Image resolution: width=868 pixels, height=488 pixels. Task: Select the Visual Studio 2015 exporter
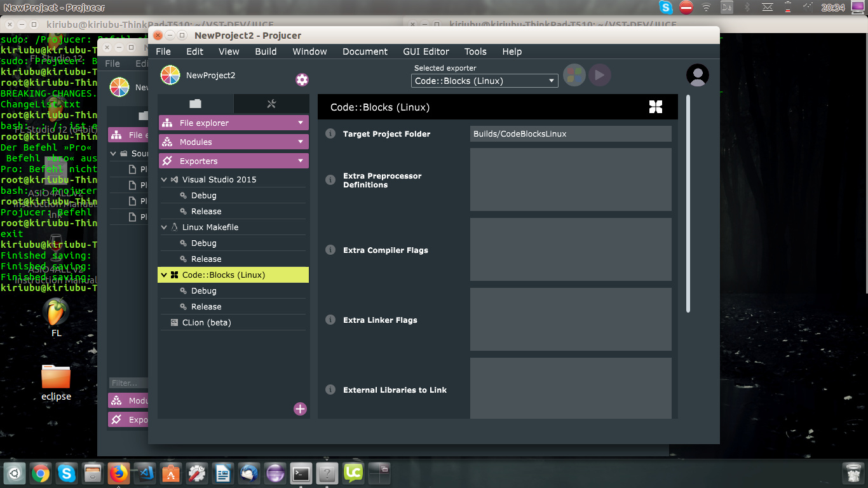pyautogui.click(x=219, y=179)
